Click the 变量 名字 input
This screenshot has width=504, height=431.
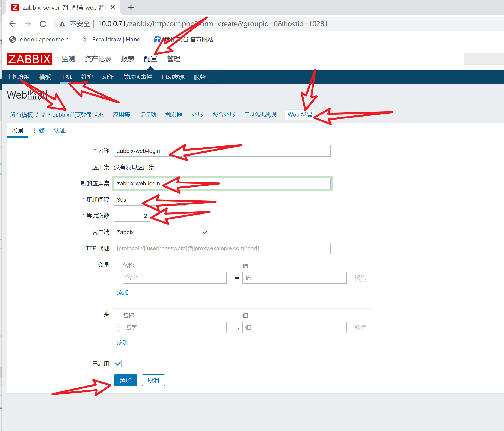point(174,278)
